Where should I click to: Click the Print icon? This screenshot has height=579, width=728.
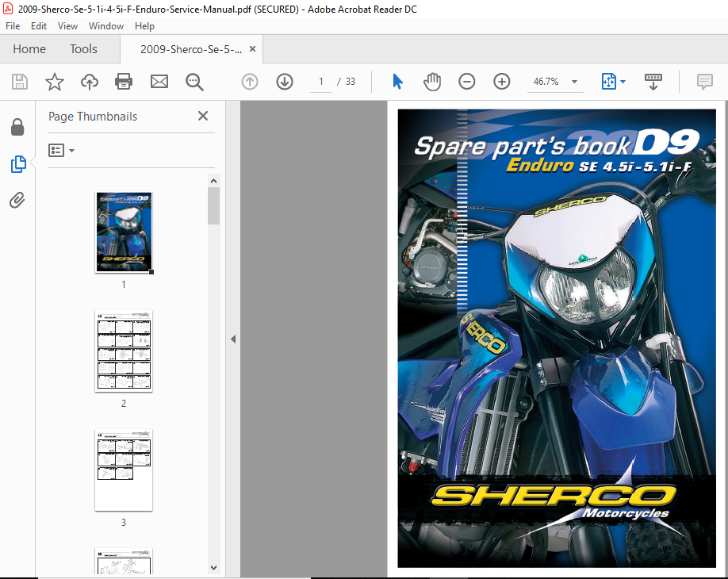coord(124,82)
